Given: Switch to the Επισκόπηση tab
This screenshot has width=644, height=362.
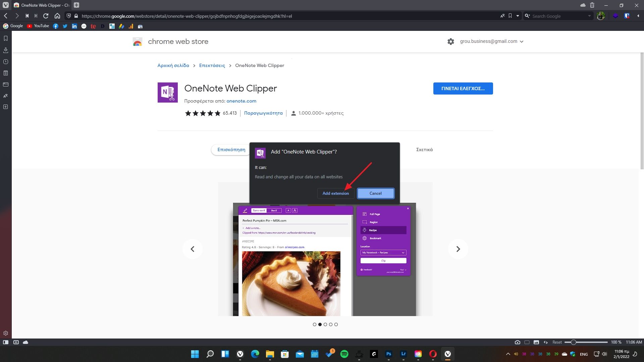Looking at the screenshot, I should 231,149.
